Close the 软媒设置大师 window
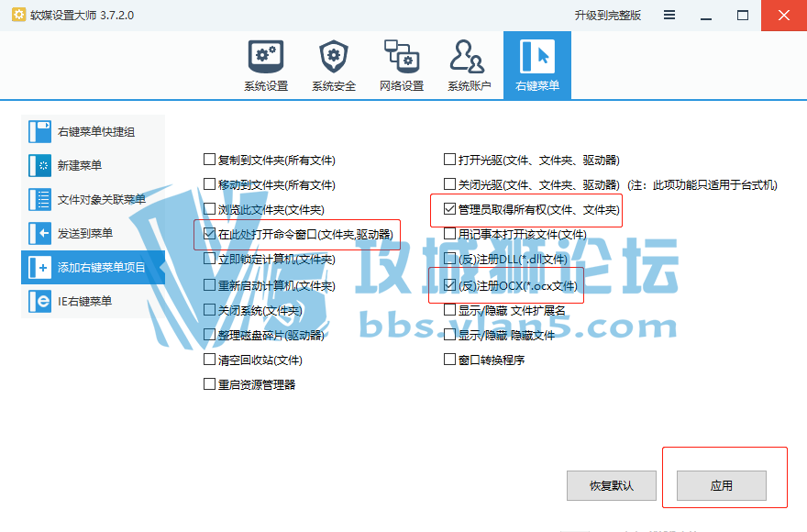 [784, 16]
